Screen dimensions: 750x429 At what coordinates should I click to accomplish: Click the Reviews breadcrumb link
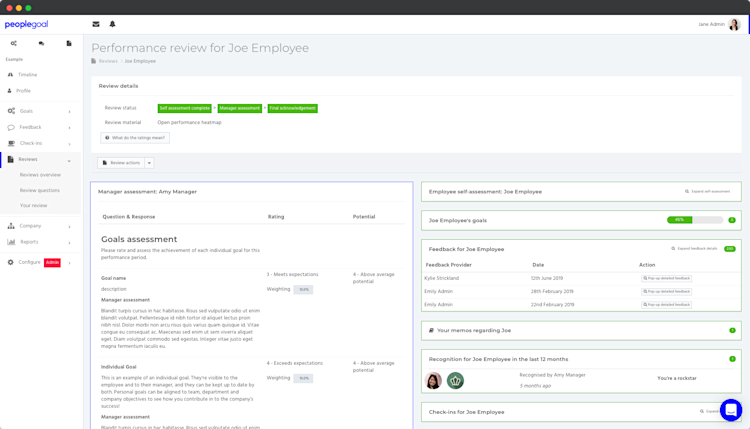click(x=108, y=61)
